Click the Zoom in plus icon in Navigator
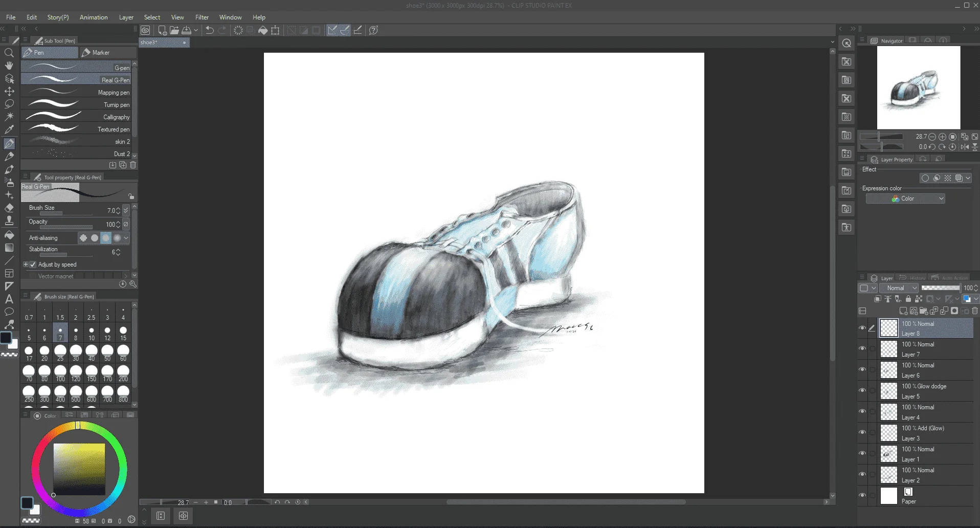The image size is (980, 528). (942, 137)
